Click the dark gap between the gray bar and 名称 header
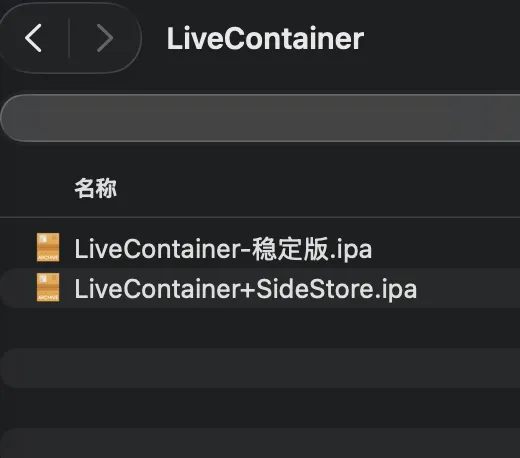This screenshot has height=458, width=520. tap(260, 155)
